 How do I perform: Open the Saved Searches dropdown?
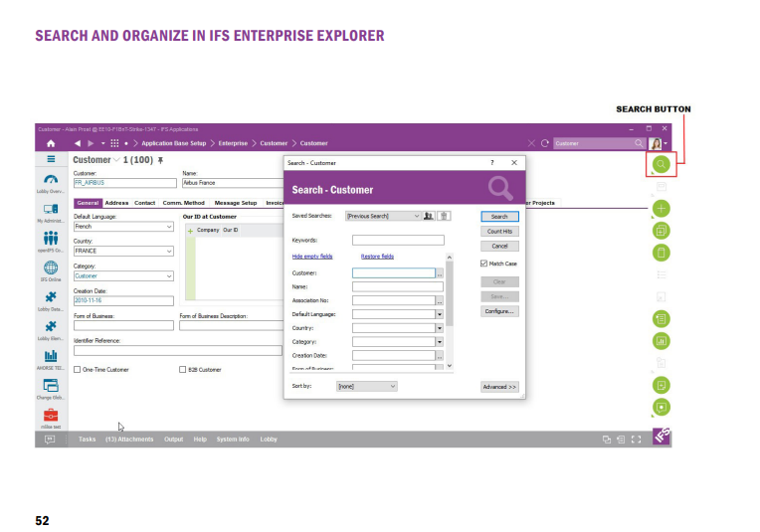tap(383, 216)
